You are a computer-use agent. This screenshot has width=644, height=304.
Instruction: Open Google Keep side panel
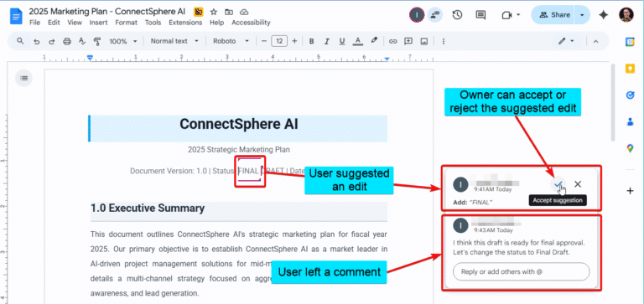630,69
